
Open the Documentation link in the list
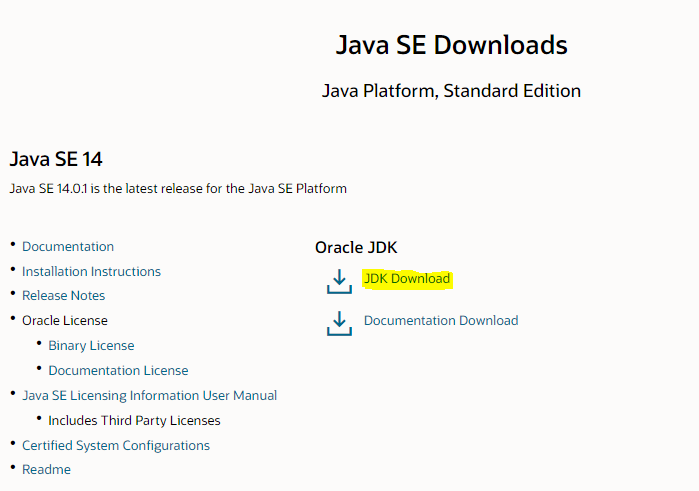pos(68,247)
